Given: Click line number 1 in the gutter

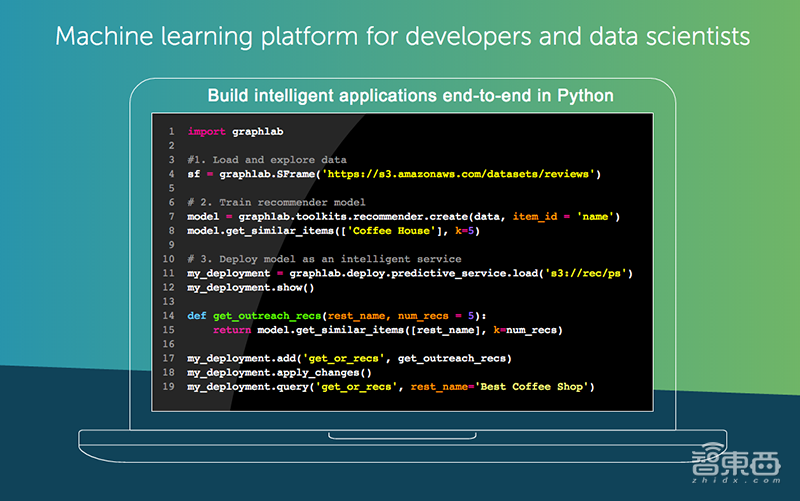Looking at the screenshot, I should (172, 131).
